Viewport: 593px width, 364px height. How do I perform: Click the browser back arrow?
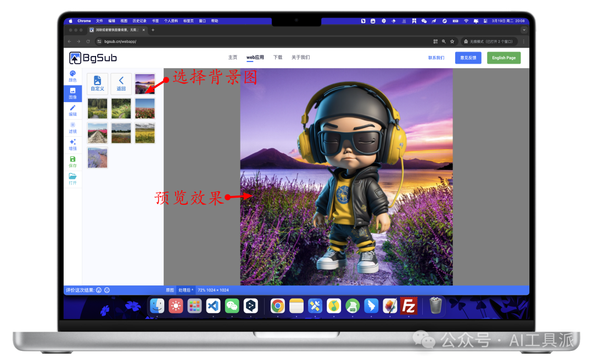(69, 42)
